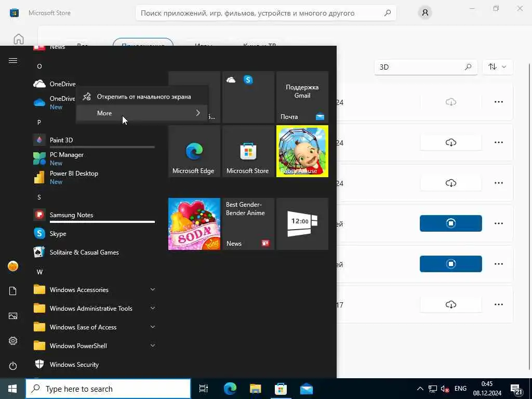The height and width of the screenshot is (399, 532).
Task: Open more options for the first library row
Action: (498, 102)
